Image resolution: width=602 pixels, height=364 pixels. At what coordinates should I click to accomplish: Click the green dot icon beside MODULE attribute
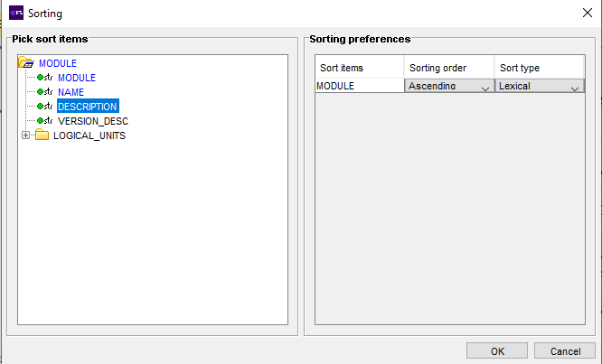tap(40, 78)
